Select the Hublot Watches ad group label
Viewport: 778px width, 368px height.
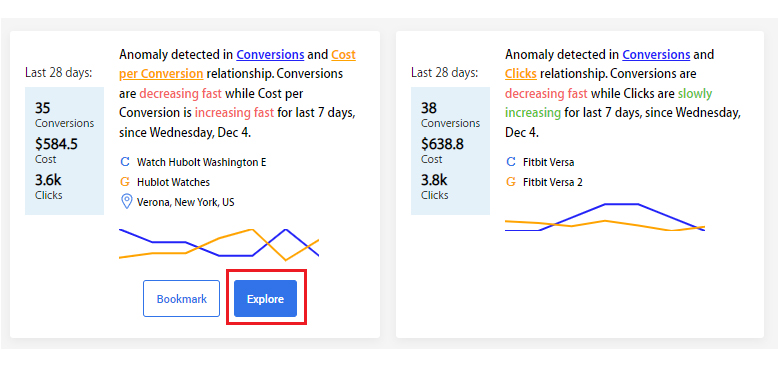pyautogui.click(x=173, y=182)
